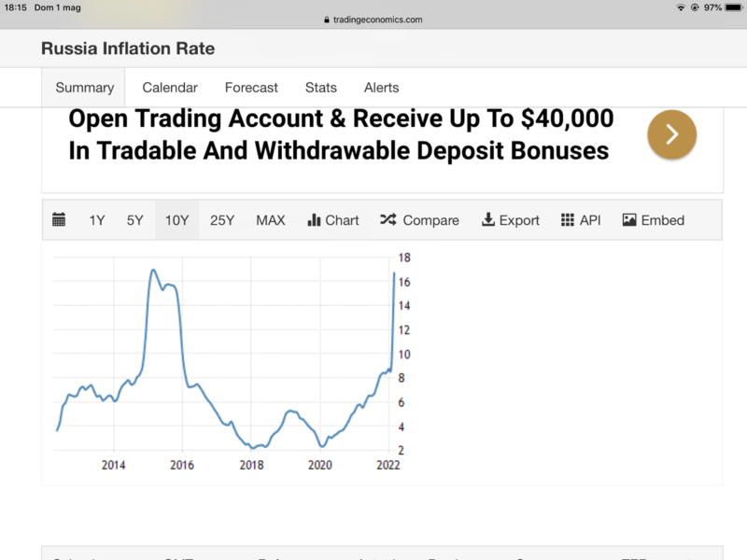Open the trading account bonus ad headline

pyautogui.click(x=341, y=134)
